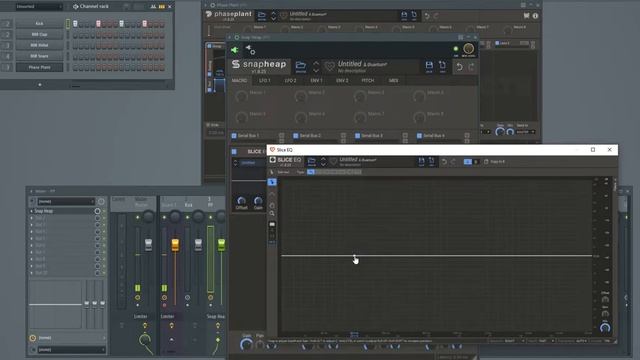Mute the Master mixer track green light
640x360 pixels.
pyautogui.click(x=138, y=217)
